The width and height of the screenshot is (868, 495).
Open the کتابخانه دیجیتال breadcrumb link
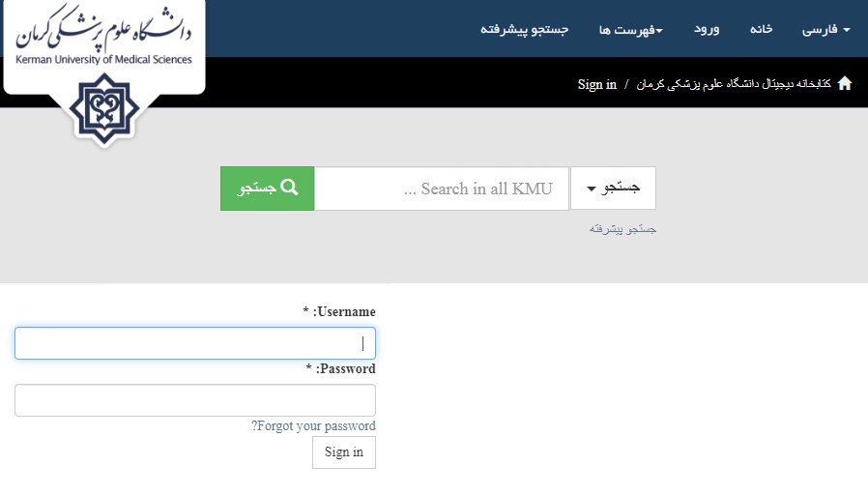point(734,84)
